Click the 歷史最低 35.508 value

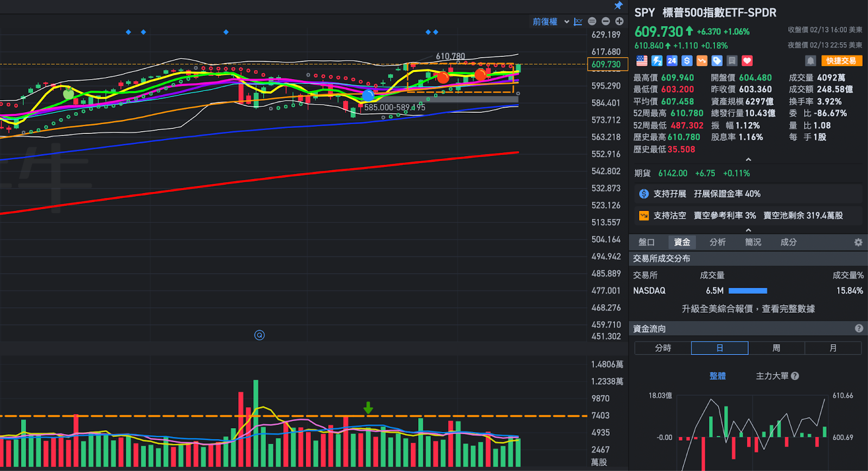click(681, 149)
